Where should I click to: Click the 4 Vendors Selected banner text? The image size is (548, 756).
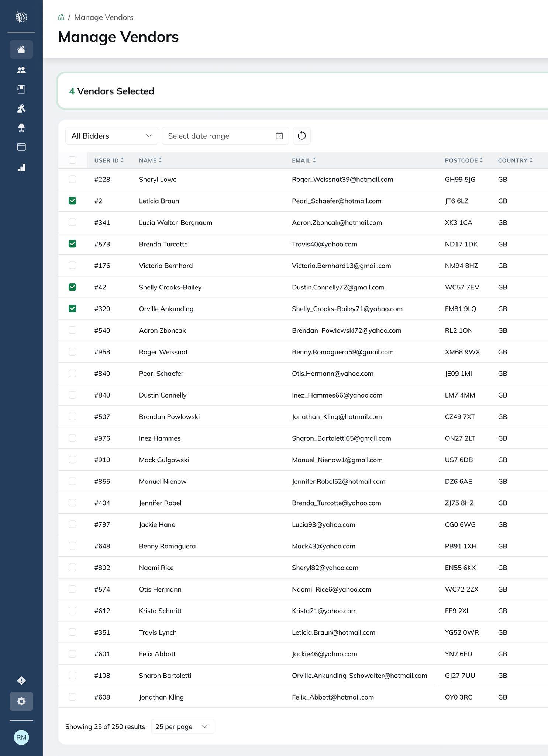[112, 91]
